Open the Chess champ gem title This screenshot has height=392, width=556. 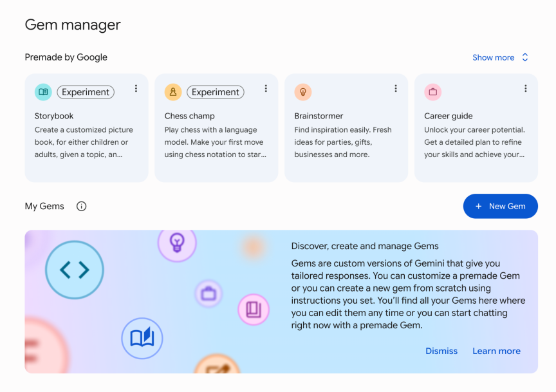[189, 116]
